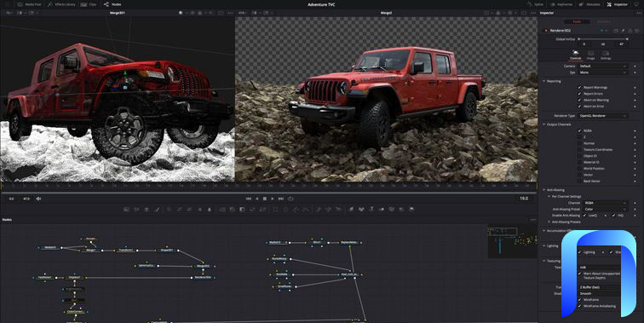
Task: Open the Effects Library panel
Action: [61, 4]
